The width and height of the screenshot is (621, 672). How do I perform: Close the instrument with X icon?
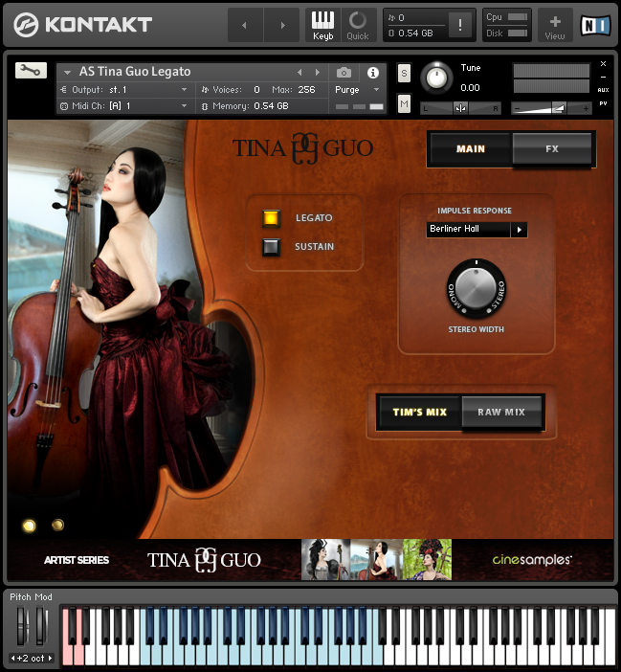(x=603, y=64)
